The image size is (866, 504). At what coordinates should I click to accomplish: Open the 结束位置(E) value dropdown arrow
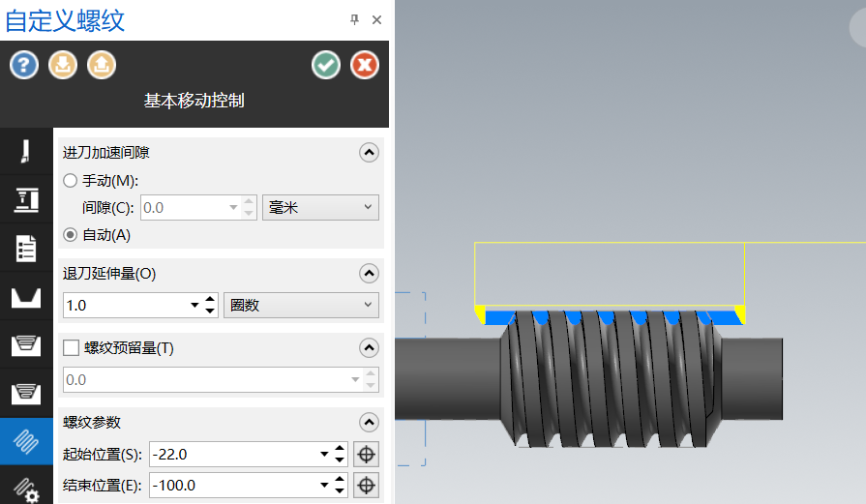pos(324,486)
